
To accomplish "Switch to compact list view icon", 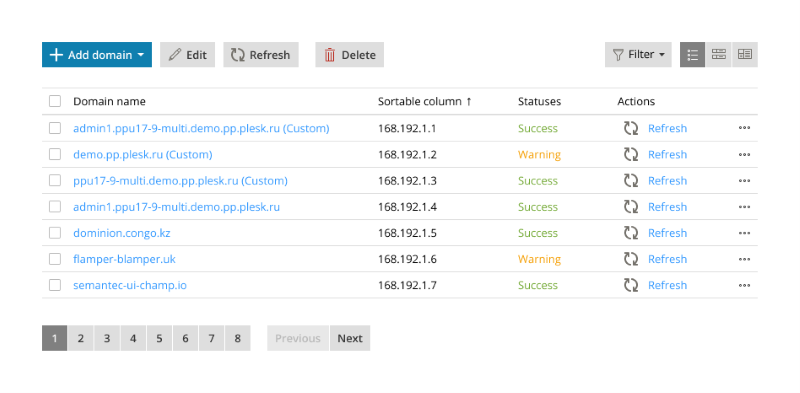I will pyautogui.click(x=692, y=55).
